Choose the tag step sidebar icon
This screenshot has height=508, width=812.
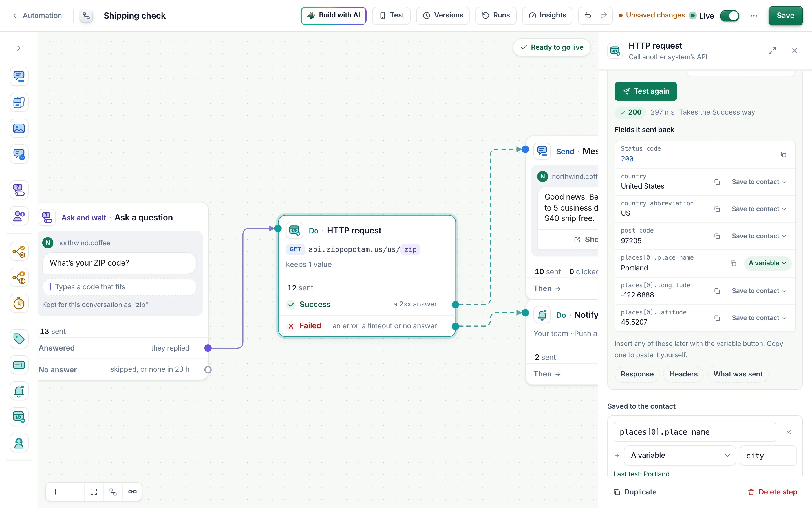coord(19,339)
